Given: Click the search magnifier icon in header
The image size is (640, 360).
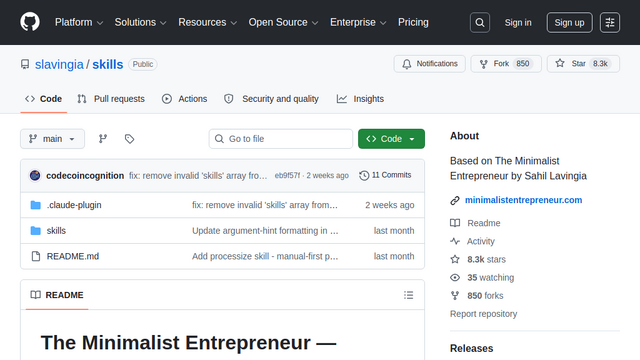Looking at the screenshot, I should 480,22.
